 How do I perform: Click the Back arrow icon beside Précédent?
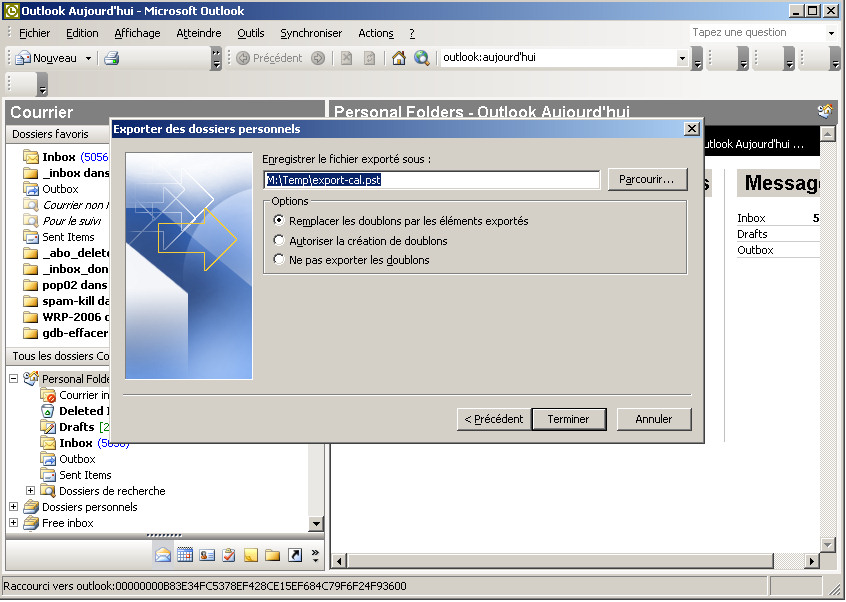[243, 58]
